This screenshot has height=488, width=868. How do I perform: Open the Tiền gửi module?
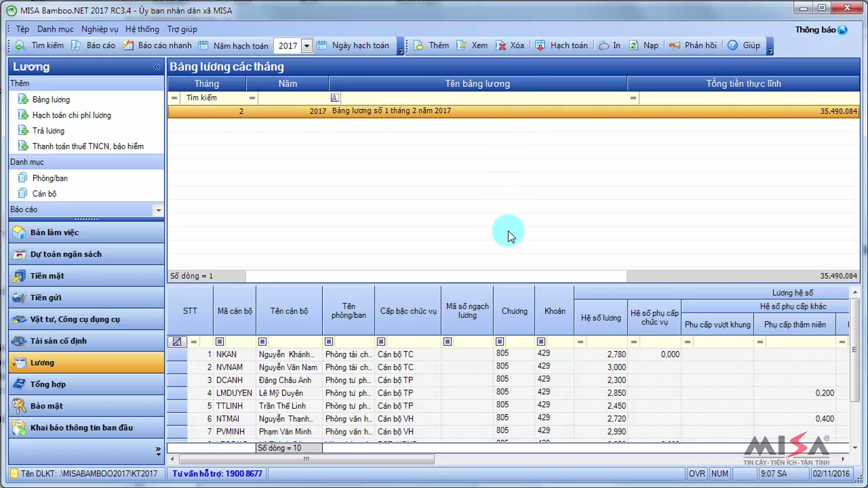click(86, 297)
